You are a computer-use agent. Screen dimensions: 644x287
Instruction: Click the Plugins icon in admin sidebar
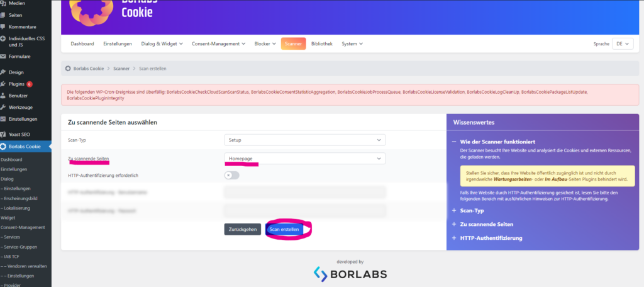pyautogui.click(x=4, y=84)
